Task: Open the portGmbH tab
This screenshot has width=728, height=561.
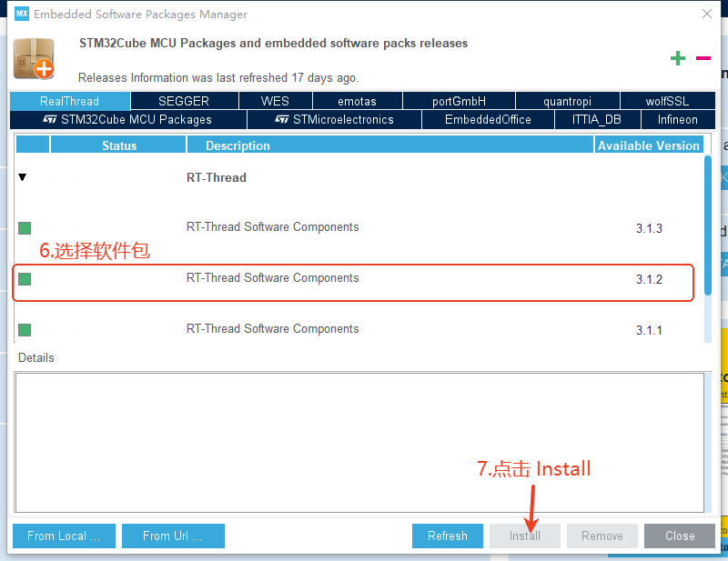Action: click(x=459, y=101)
